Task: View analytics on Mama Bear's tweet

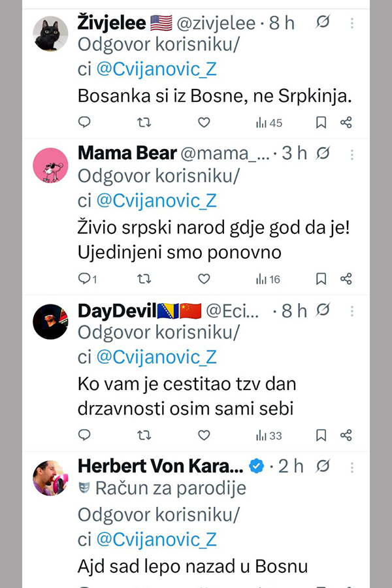Action: pyautogui.click(x=268, y=279)
